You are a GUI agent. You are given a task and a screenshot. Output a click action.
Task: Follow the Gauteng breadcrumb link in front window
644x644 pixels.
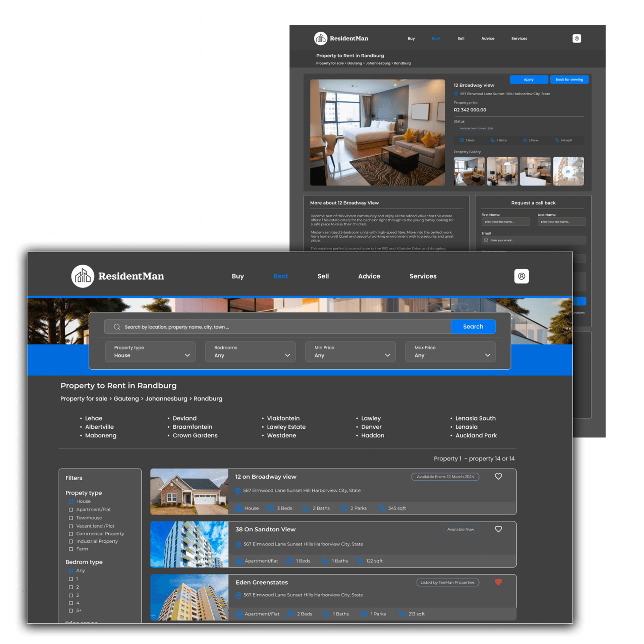[126, 398]
